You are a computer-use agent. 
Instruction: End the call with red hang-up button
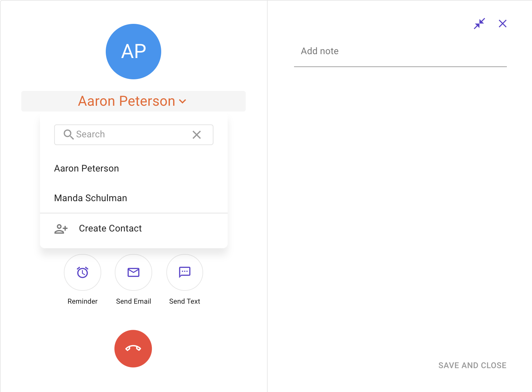(x=133, y=348)
